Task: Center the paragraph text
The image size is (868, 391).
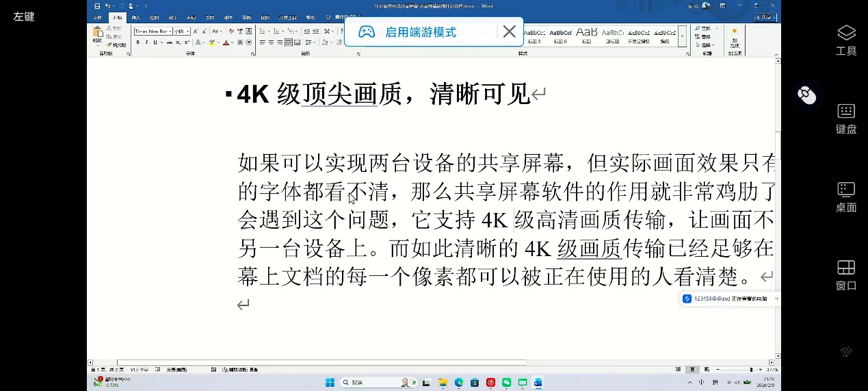Action: 271,42
